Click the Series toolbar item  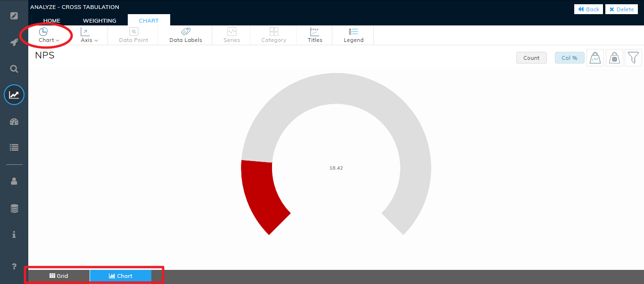pyautogui.click(x=232, y=35)
